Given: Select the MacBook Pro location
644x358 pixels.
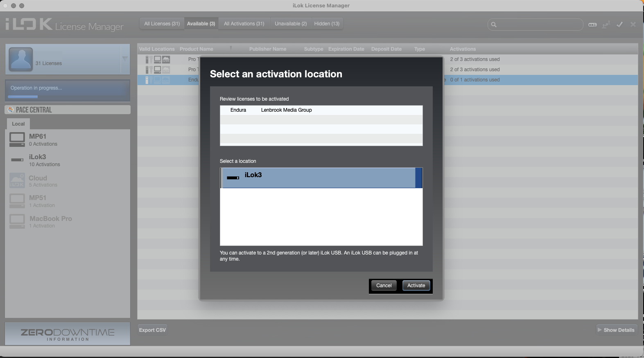Looking at the screenshot, I should click(x=68, y=222).
